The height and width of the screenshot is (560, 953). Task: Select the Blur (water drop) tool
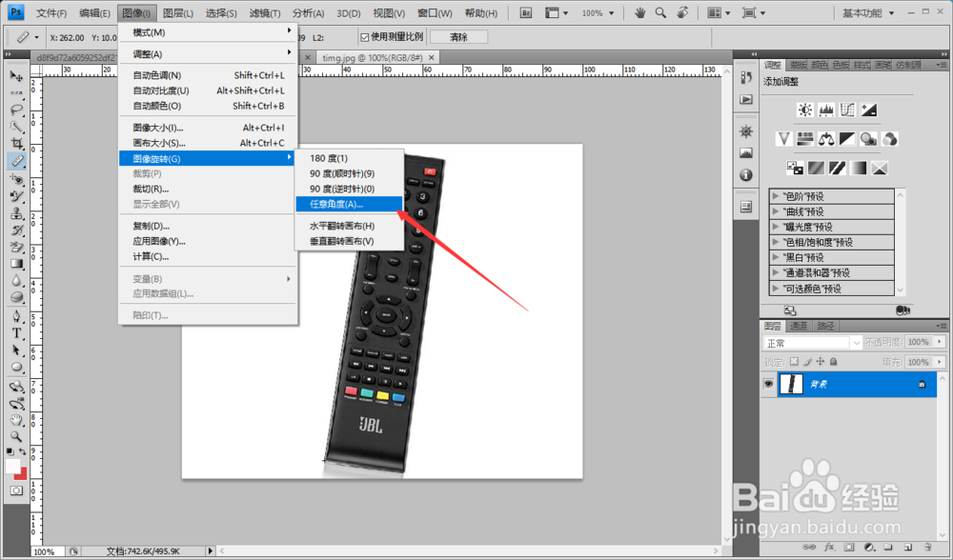click(16, 281)
